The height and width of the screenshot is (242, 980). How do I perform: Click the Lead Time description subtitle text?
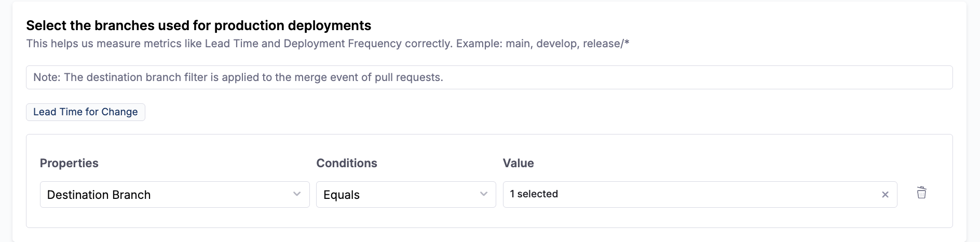(x=327, y=44)
